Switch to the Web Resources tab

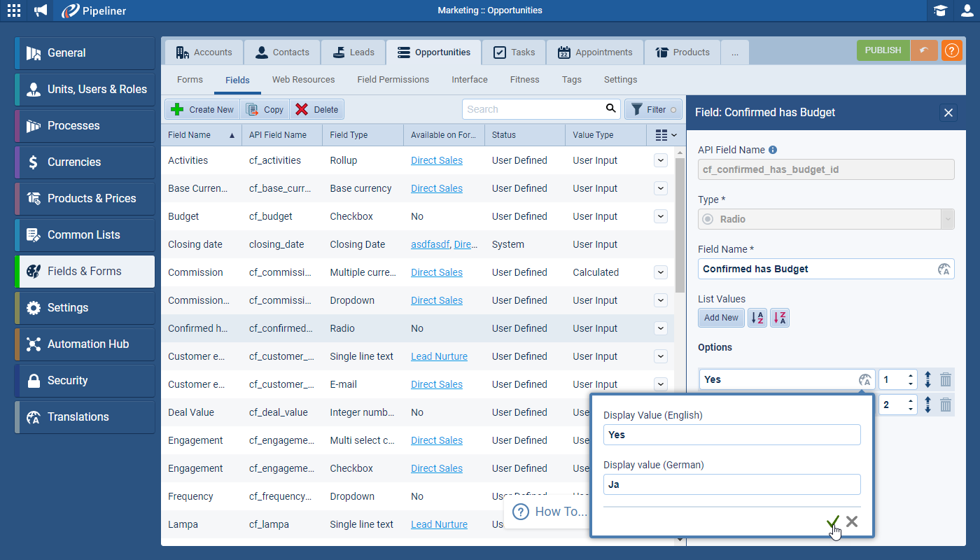pos(303,79)
